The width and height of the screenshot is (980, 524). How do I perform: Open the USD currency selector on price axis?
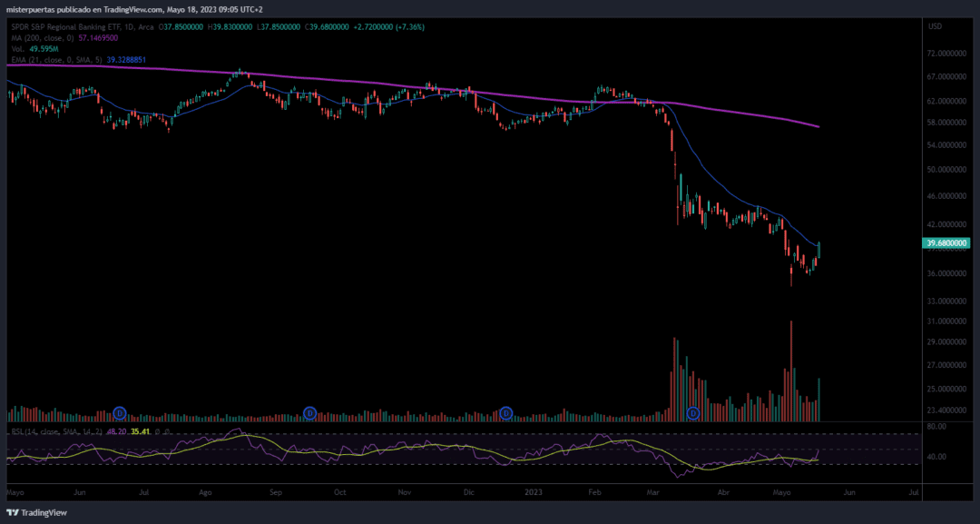coord(935,27)
